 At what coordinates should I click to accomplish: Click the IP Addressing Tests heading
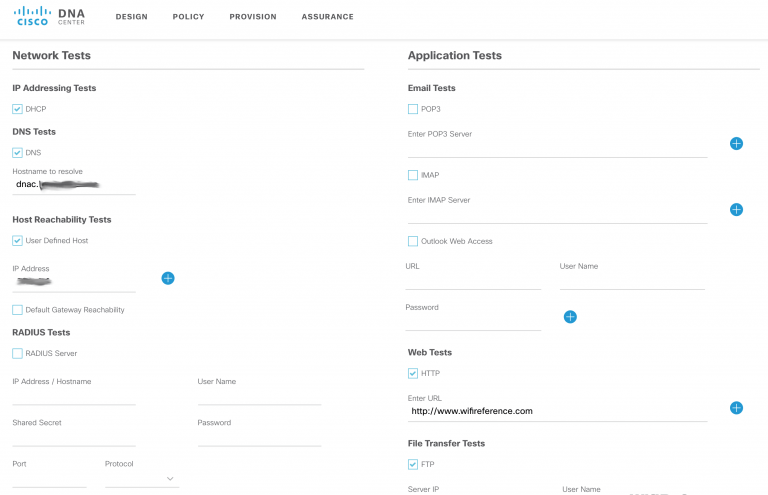coord(54,88)
